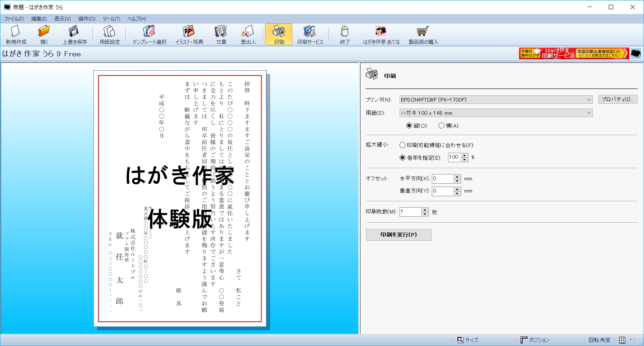Decrease the 倍率 percentage spinner

(465, 160)
